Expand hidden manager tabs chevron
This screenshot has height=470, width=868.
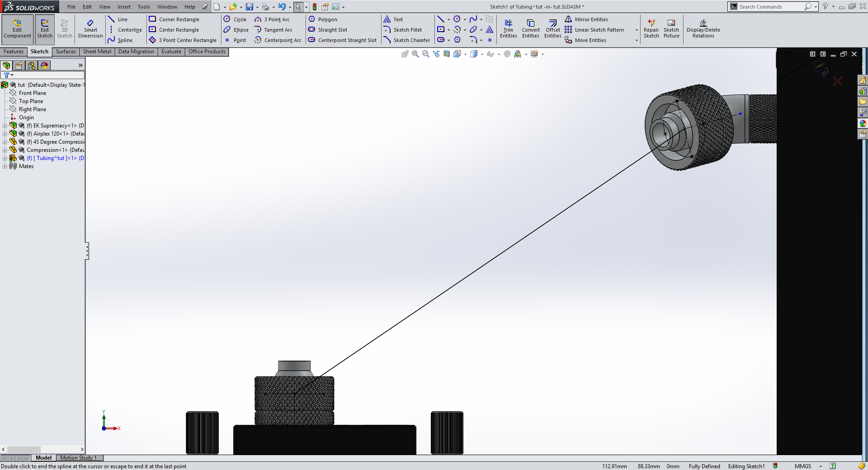pos(80,66)
